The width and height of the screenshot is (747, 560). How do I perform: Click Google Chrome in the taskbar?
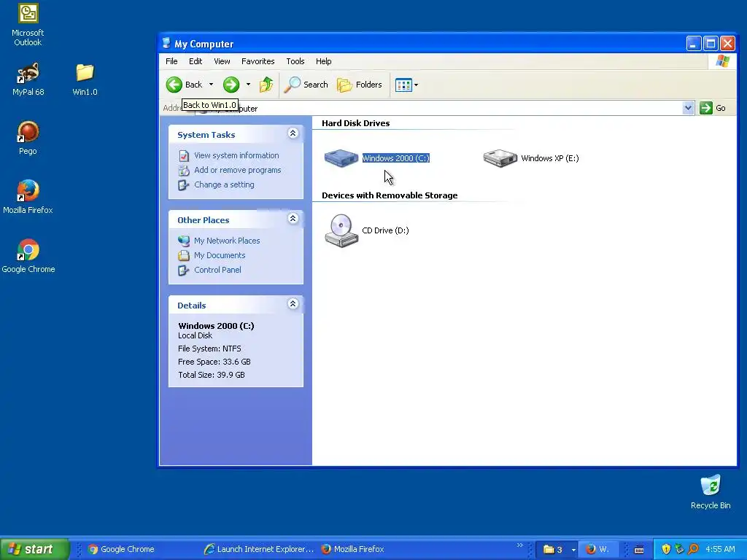pyautogui.click(x=122, y=549)
